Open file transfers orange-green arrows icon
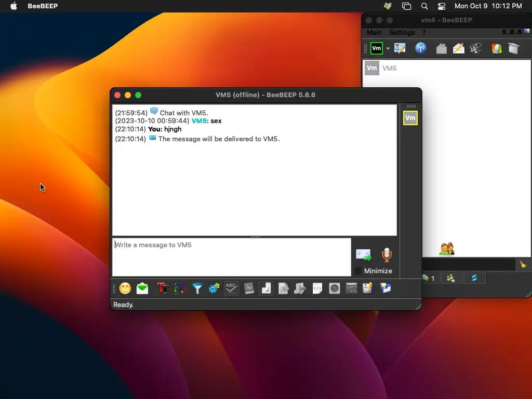 click(x=496, y=48)
